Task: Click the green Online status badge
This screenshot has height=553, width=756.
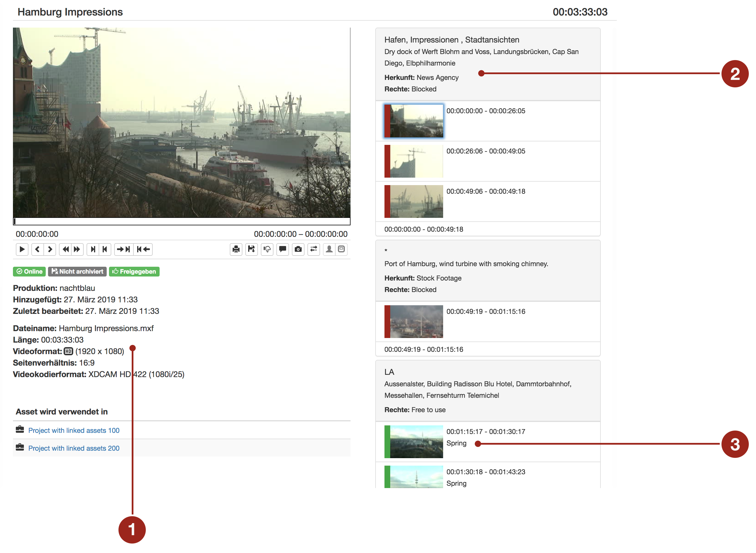Action: (x=29, y=272)
